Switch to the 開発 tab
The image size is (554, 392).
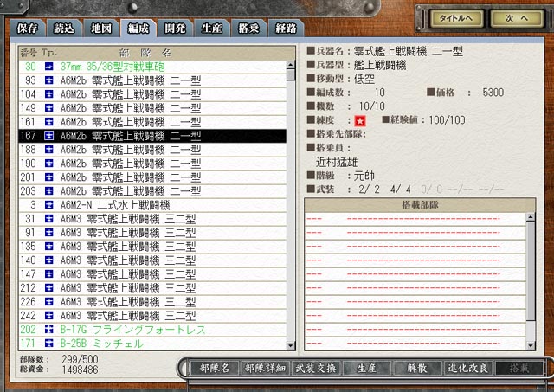pyautogui.click(x=176, y=29)
